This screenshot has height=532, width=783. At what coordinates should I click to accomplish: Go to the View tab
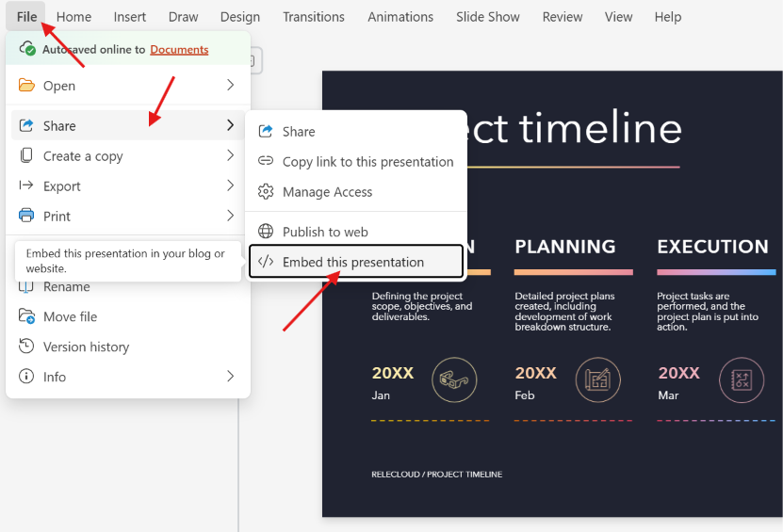[618, 17]
